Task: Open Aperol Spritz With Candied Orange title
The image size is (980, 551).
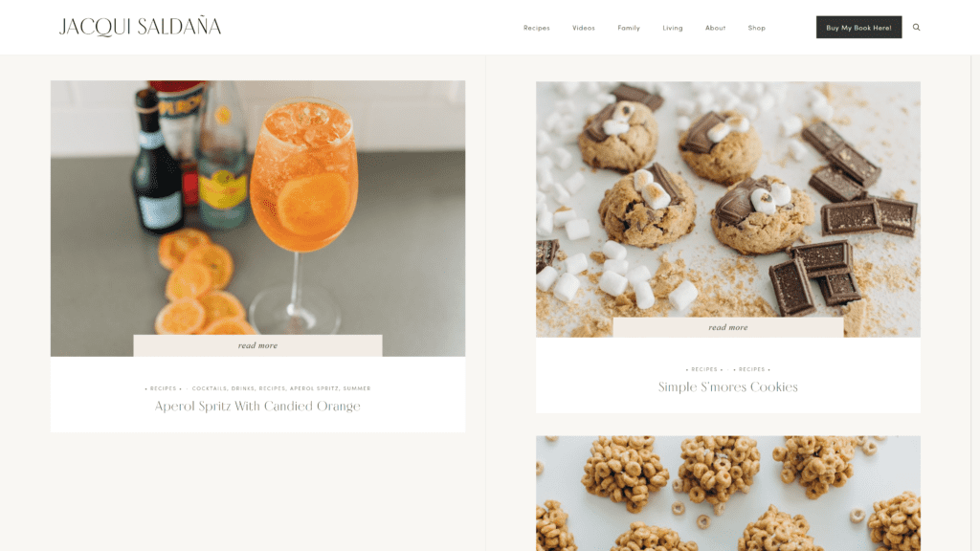Action: [257, 406]
